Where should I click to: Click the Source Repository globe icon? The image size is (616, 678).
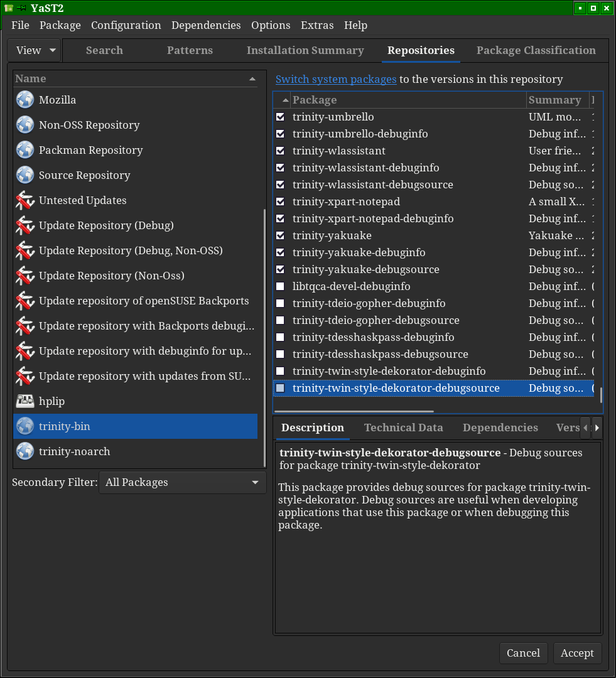click(x=25, y=175)
